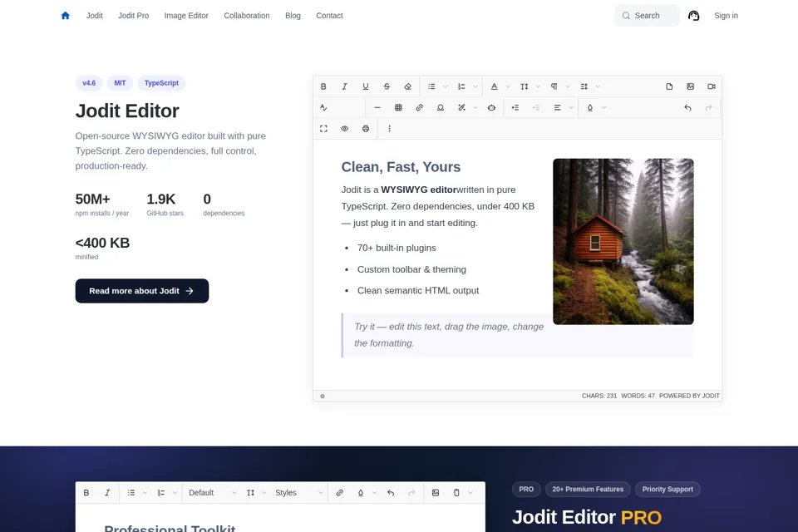Image resolution: width=798 pixels, height=532 pixels.
Task: Insert a bullet list in the upper editor
Action: 431,86
